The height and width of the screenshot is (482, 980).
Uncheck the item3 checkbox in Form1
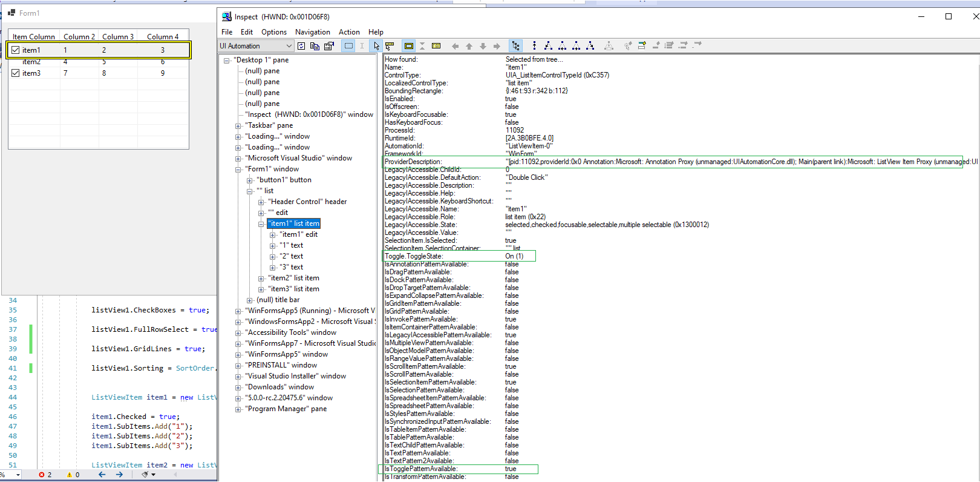pos(16,73)
